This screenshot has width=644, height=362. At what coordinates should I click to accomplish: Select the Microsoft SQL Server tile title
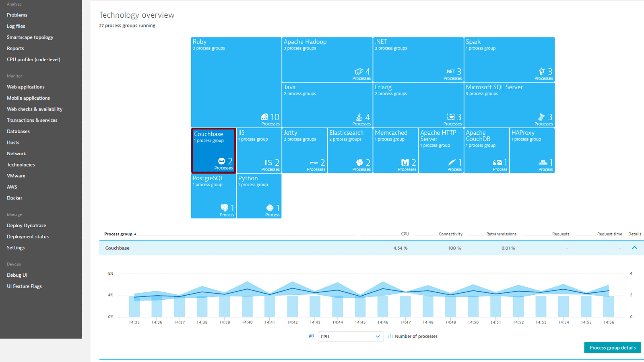[494, 87]
